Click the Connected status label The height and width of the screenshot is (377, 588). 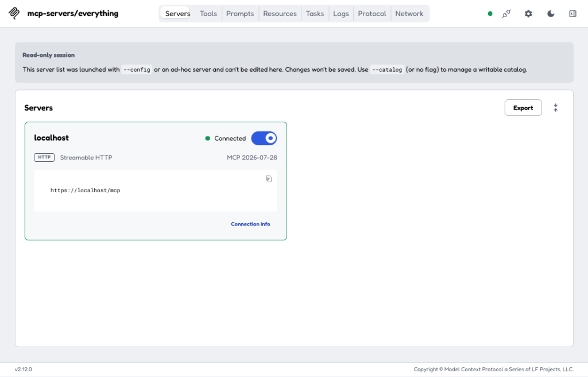point(230,138)
